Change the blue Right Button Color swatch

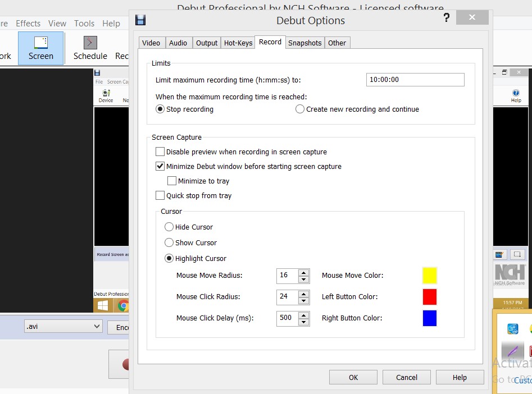(430, 318)
